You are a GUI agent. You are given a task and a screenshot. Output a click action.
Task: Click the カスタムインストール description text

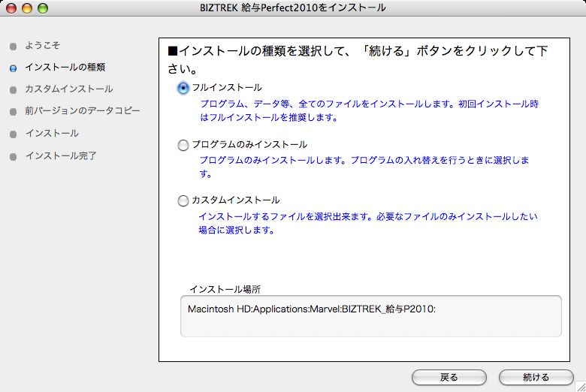tap(368, 223)
